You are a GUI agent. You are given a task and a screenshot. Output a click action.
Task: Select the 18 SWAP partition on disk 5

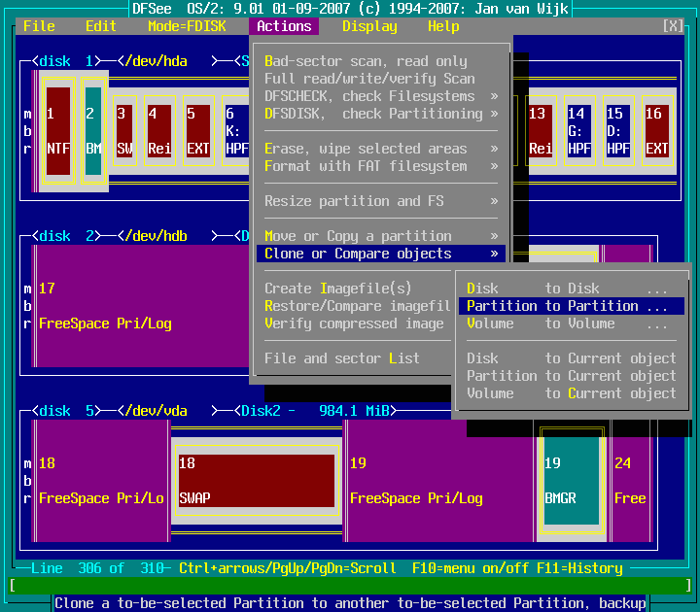[x=257, y=481]
